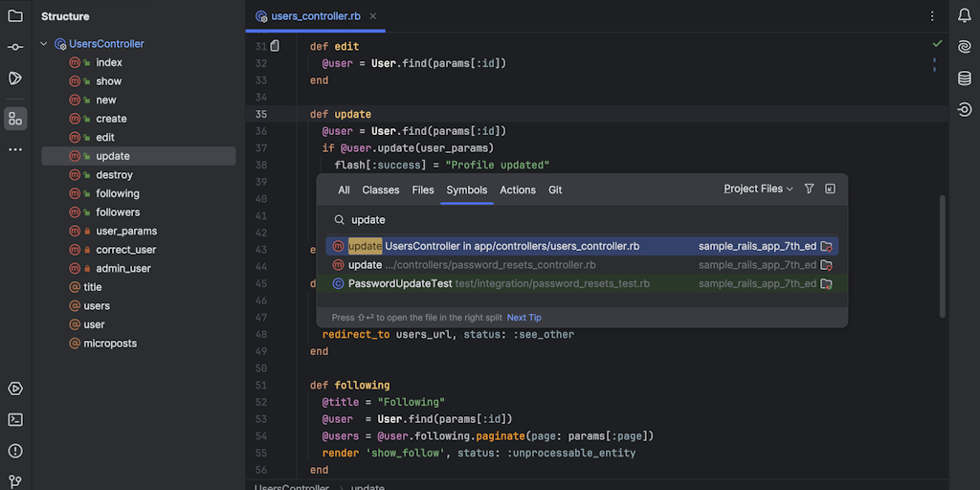Show the Notifications bell panel
Image resolution: width=980 pixels, height=490 pixels.
965,16
